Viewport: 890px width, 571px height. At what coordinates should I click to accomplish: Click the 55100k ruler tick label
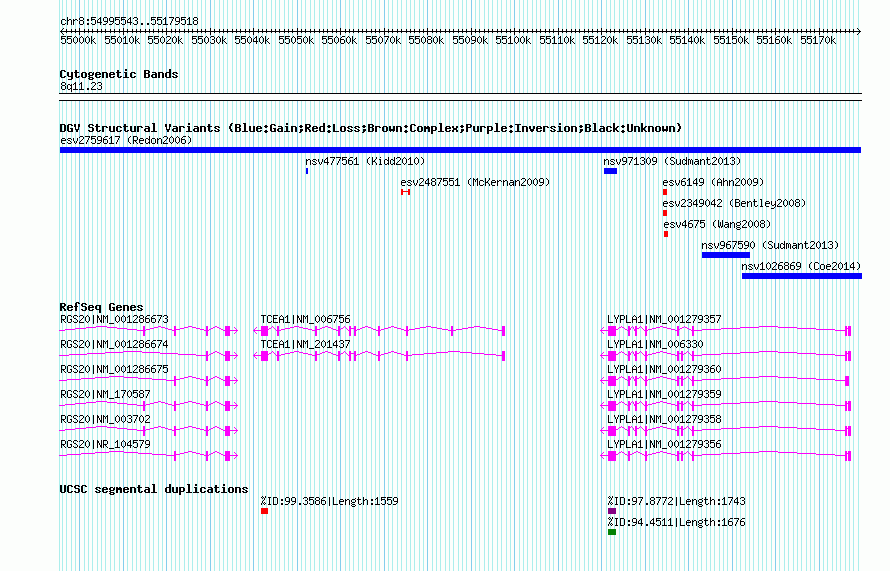513,40
